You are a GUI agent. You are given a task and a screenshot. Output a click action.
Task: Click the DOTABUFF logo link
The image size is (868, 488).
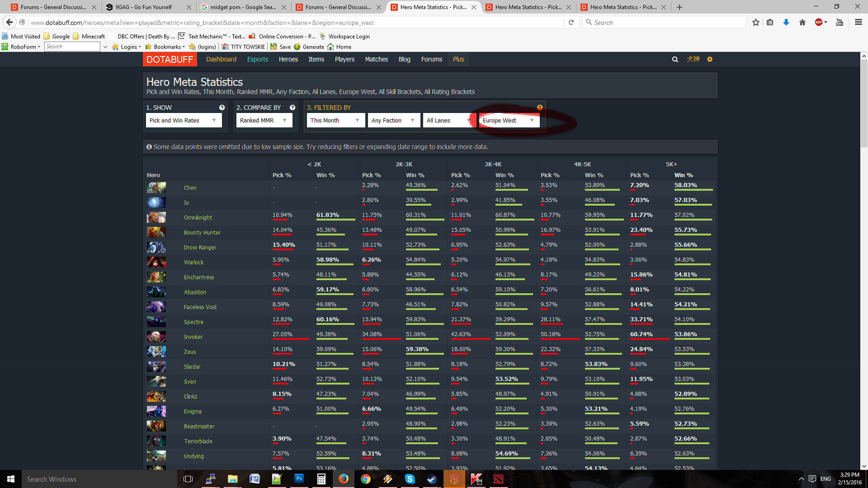pyautogui.click(x=170, y=59)
